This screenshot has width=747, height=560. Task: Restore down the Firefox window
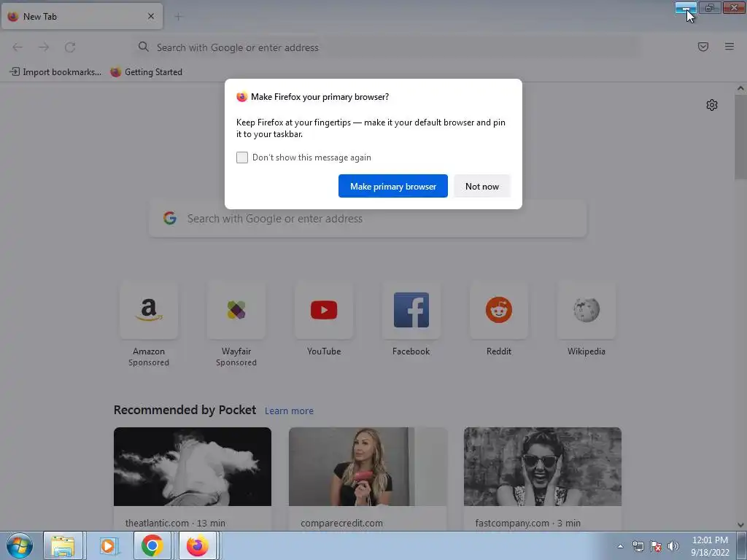tap(710, 7)
